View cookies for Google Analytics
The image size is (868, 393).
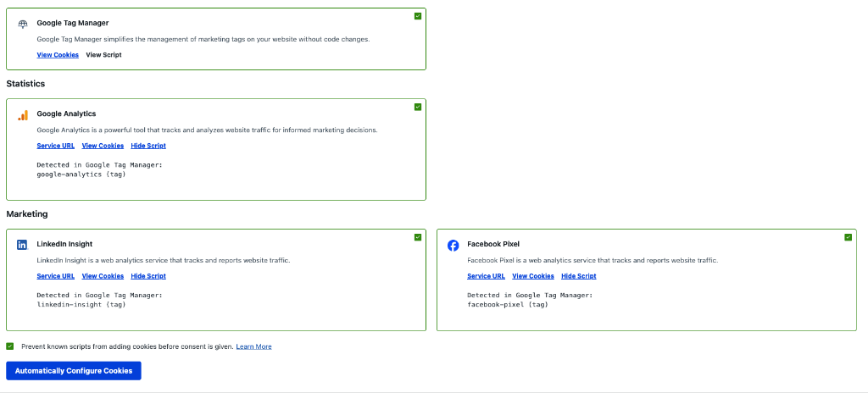pyautogui.click(x=103, y=146)
